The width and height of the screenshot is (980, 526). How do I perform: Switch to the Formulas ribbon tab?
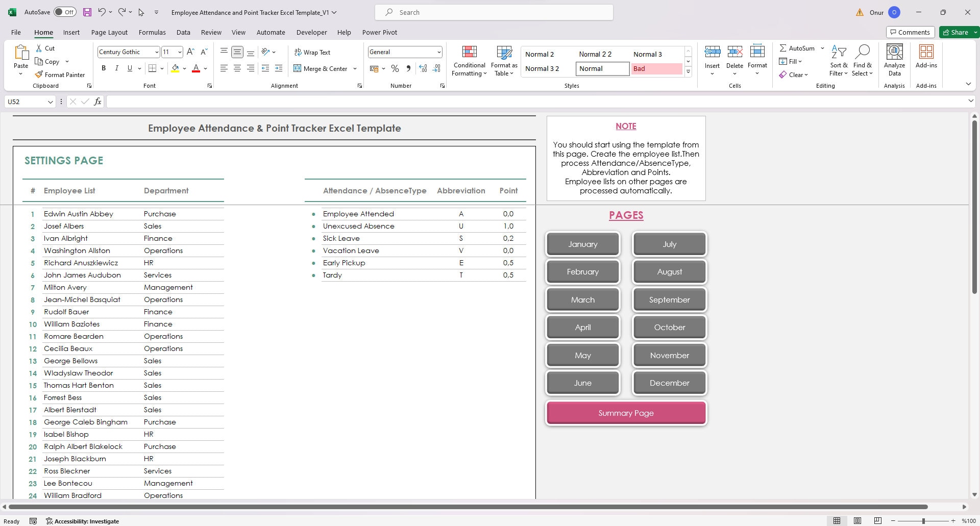point(152,32)
